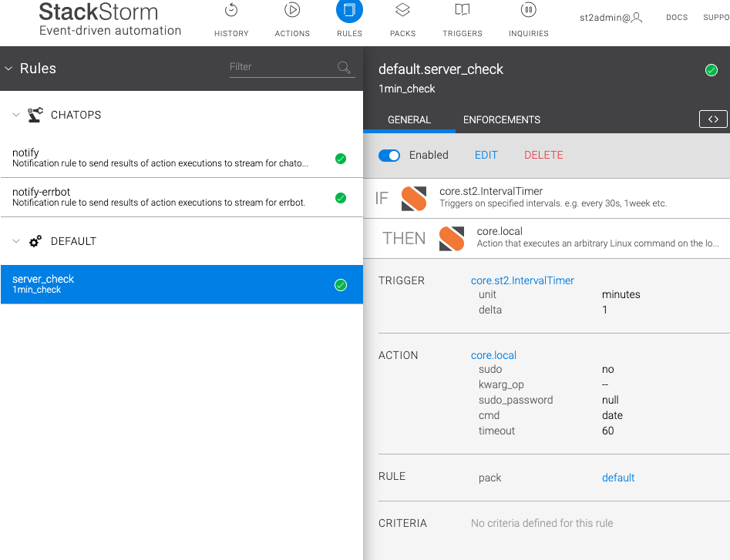Click the StackStorm logo

[x=110, y=18]
